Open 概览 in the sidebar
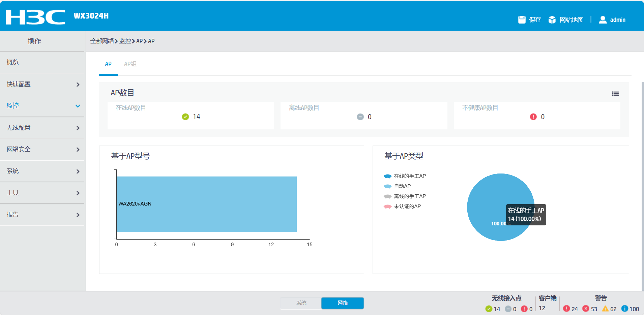Image resolution: width=644 pixels, height=315 pixels. tap(42, 62)
